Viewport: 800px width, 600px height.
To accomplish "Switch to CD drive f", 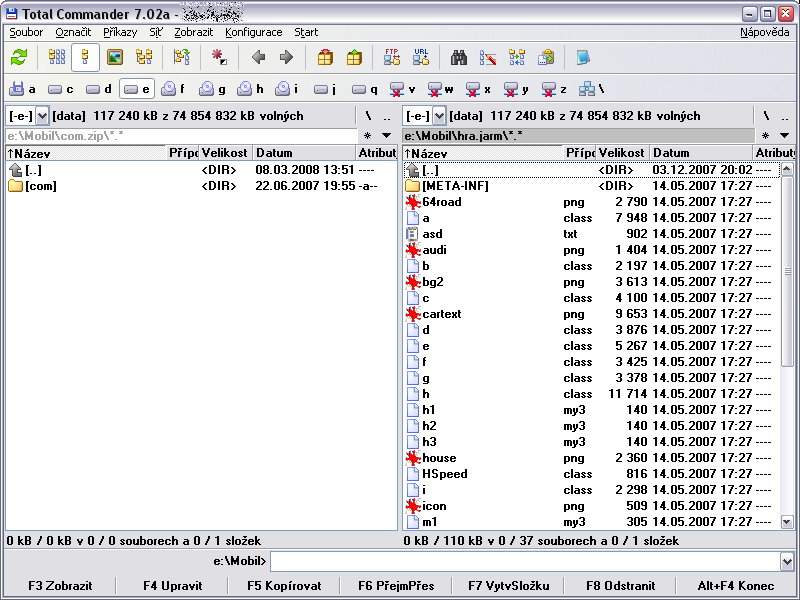I will (173, 89).
